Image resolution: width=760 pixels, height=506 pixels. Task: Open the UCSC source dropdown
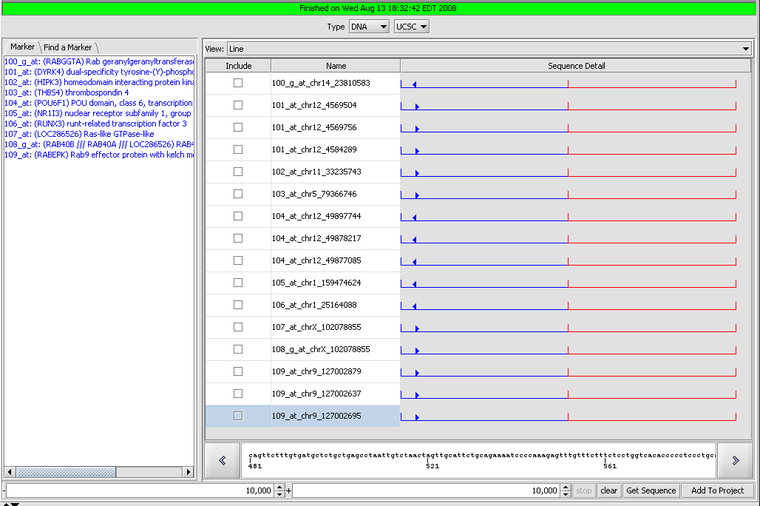[x=411, y=27]
